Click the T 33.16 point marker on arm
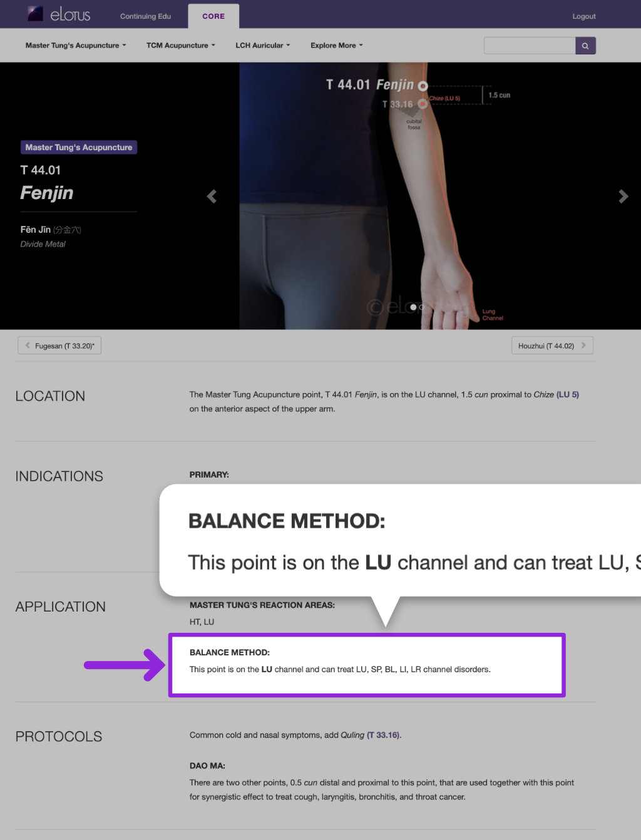Viewport: 641px width, 840px height. pos(423,104)
